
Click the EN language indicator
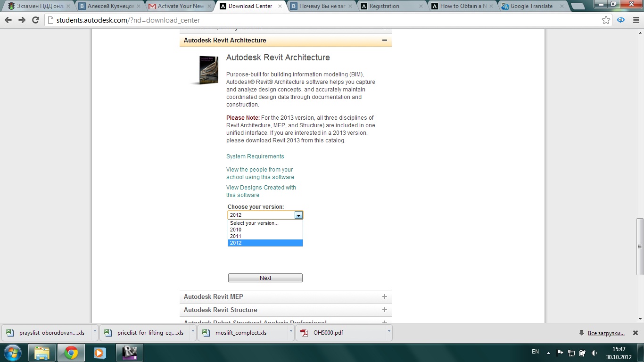point(535,352)
